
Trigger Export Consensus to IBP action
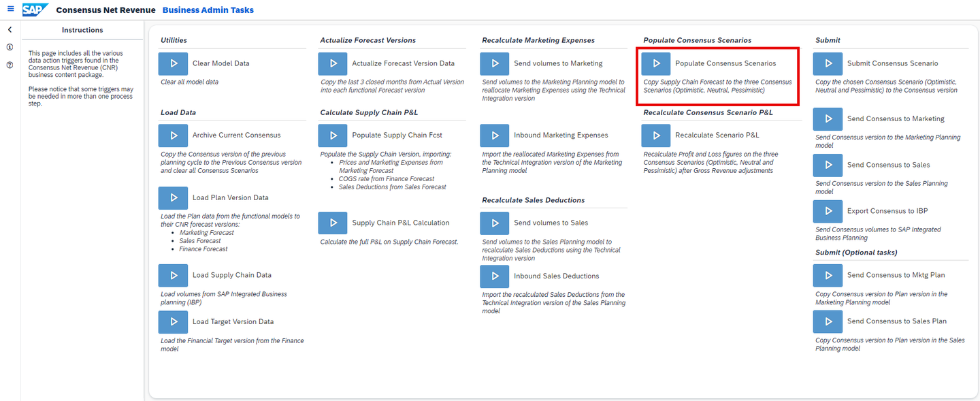pos(828,211)
